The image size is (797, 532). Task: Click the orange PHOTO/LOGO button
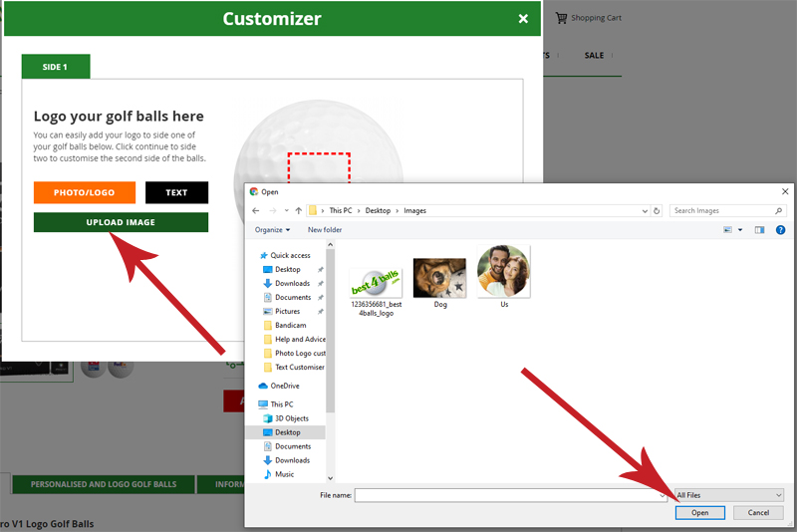click(x=84, y=192)
